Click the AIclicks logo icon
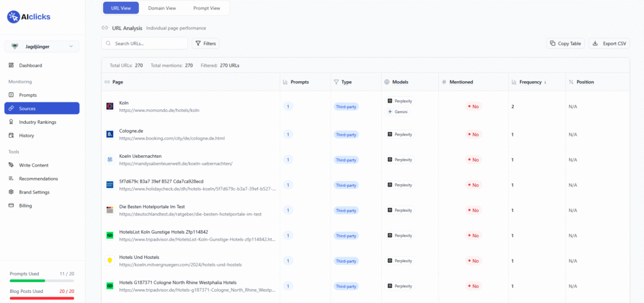The height and width of the screenshot is (303, 644). 14,17
